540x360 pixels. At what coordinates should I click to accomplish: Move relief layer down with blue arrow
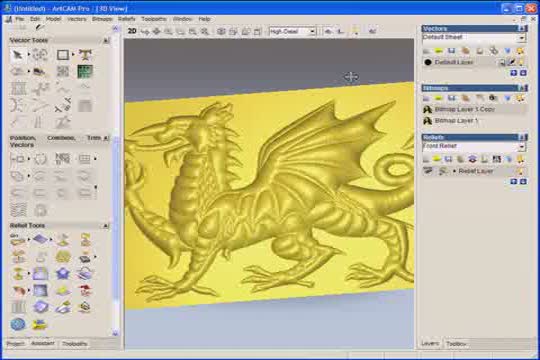tap(523, 181)
